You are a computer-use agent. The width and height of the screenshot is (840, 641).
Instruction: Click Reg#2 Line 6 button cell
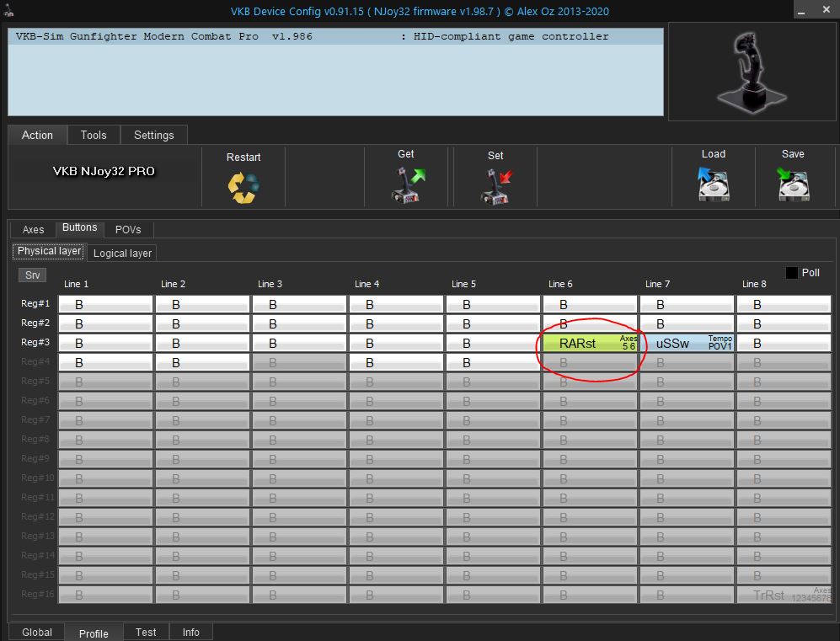click(x=590, y=323)
